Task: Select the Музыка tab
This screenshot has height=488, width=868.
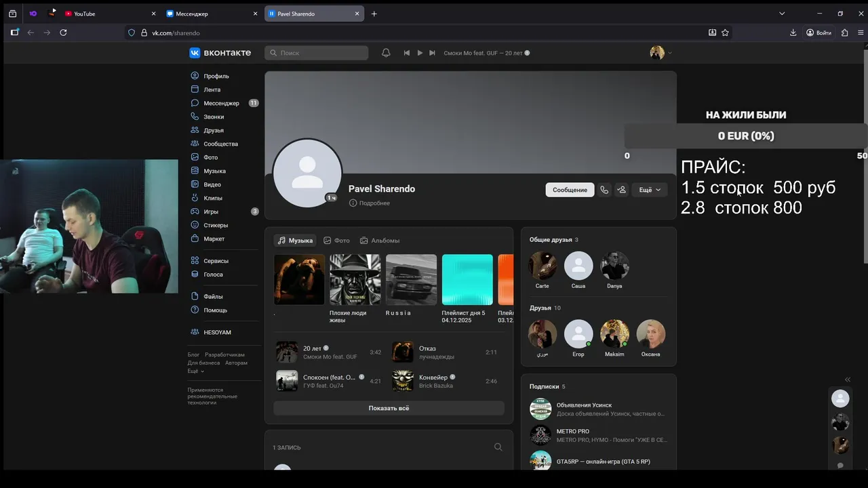Action: coord(296,241)
